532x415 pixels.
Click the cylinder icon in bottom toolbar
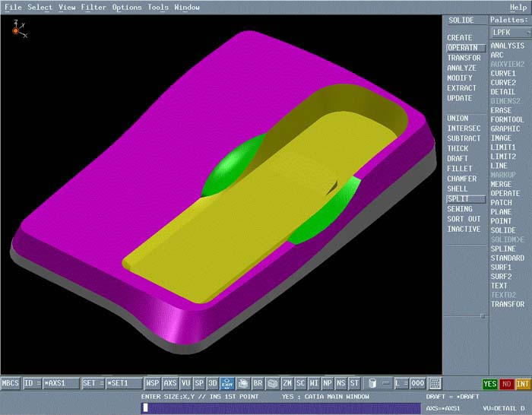click(x=372, y=384)
